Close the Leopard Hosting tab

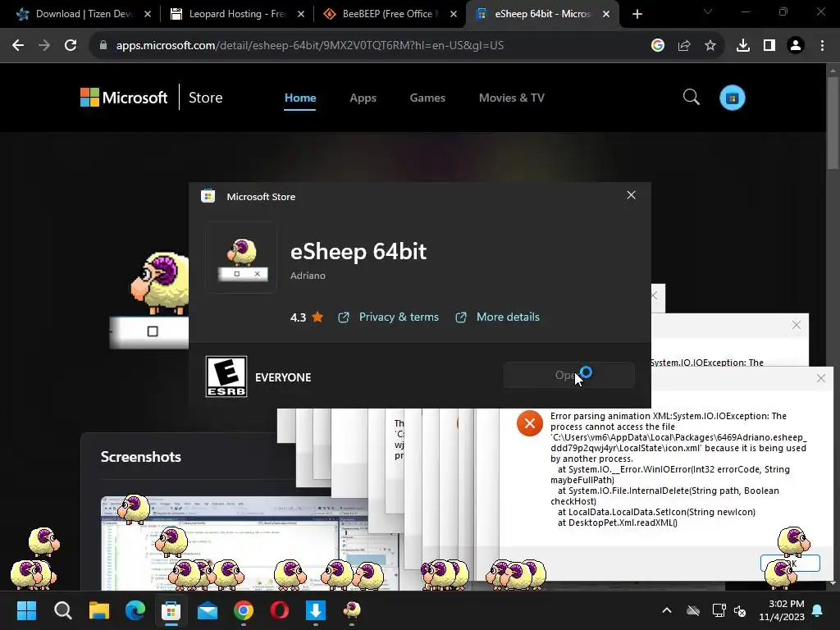300,14
